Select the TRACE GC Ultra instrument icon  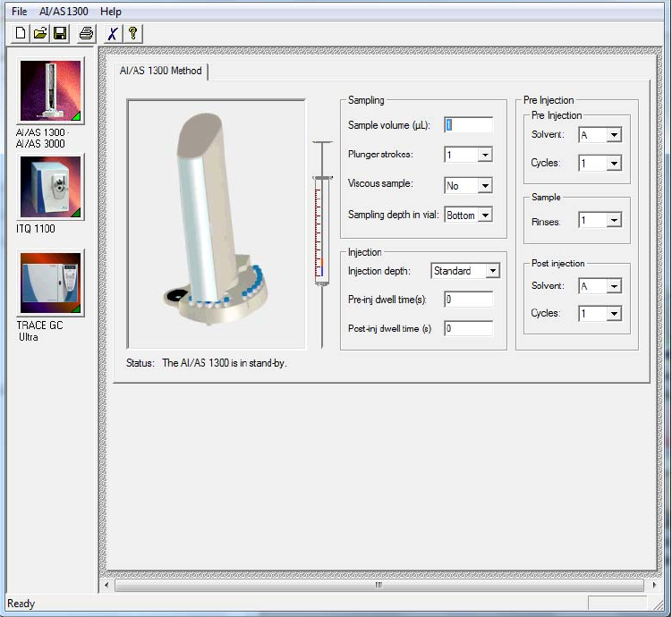pos(51,283)
